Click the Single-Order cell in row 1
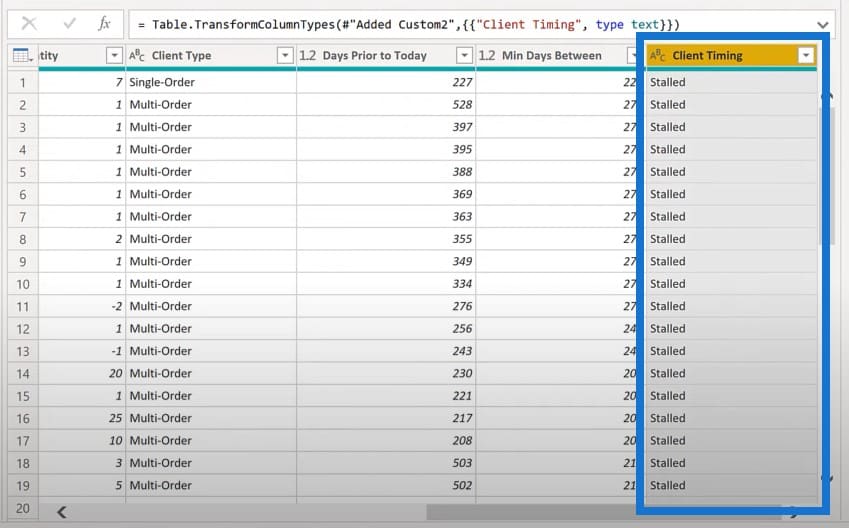 point(211,82)
